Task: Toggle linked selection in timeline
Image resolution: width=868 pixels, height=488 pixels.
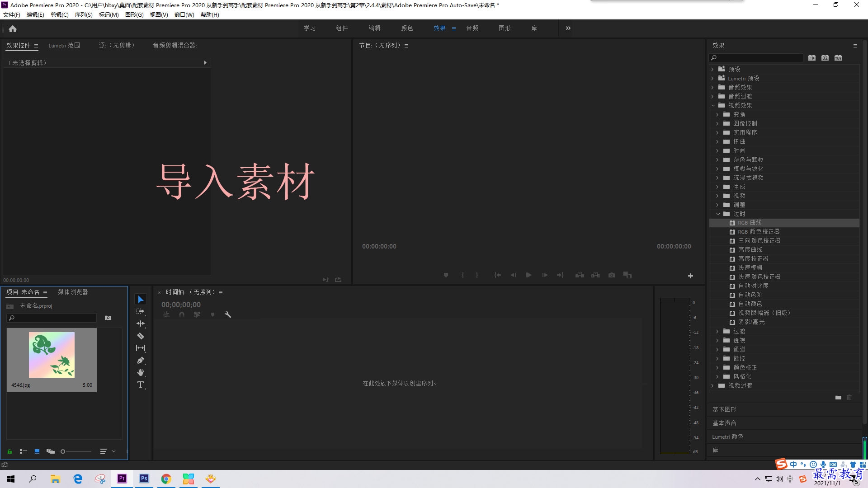Action: [x=197, y=314]
